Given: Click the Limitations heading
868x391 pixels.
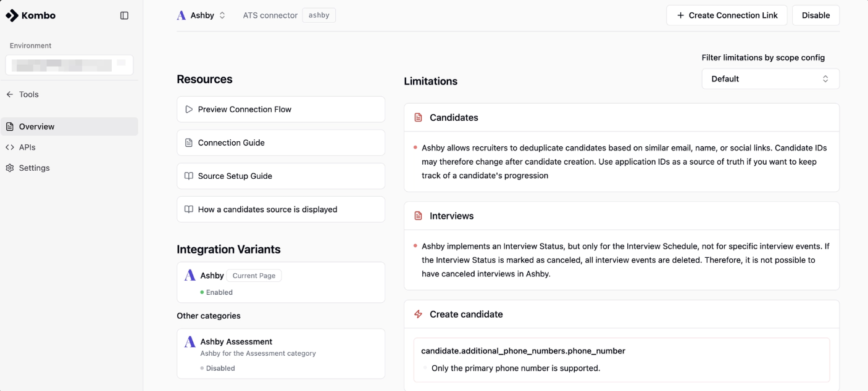Looking at the screenshot, I should [430, 81].
